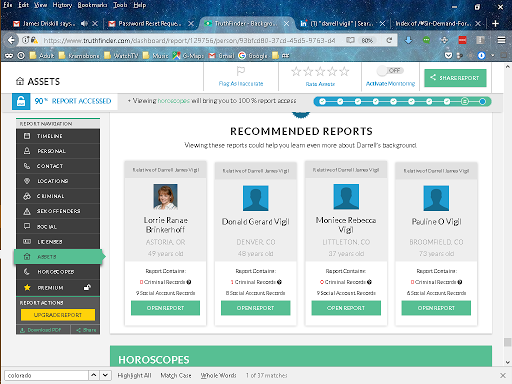Select Sex Offenders in report navigation
Image resolution: width=512 pixels, height=384 pixels.
[x=58, y=211]
